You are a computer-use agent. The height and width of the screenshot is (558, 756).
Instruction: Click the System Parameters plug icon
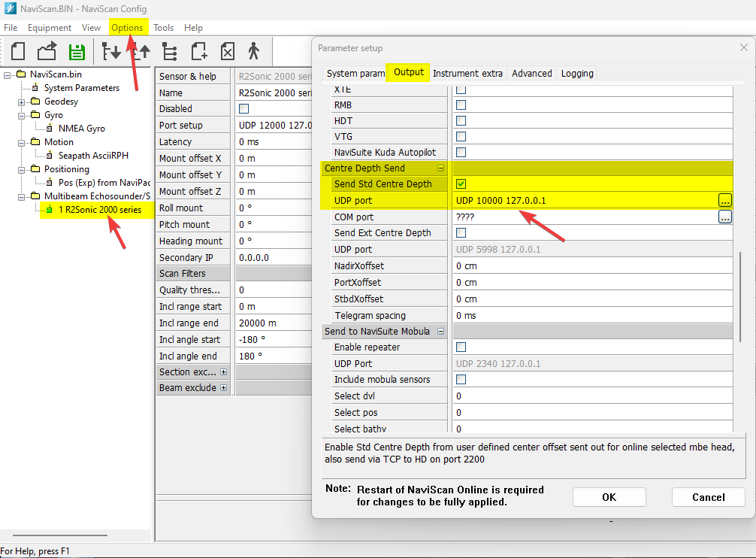click(x=35, y=87)
